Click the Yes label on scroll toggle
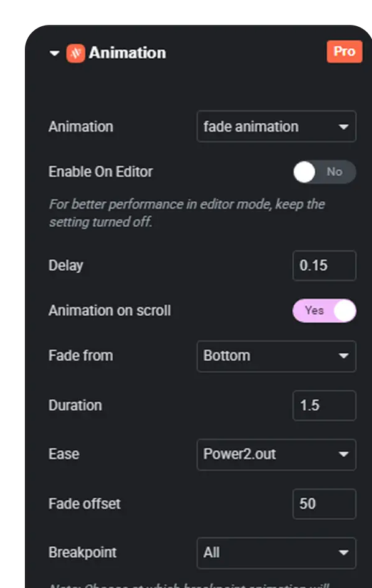372x588 pixels. 314,310
